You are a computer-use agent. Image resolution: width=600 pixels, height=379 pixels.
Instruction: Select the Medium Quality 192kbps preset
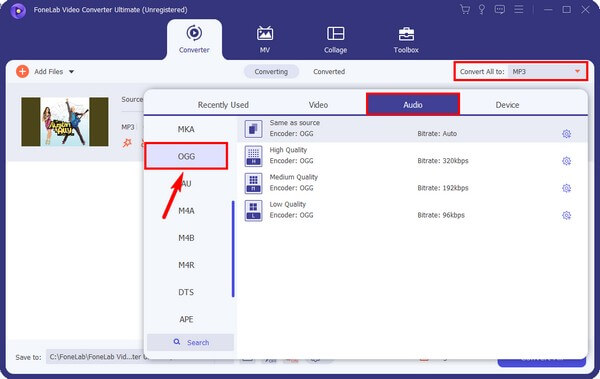(x=412, y=183)
